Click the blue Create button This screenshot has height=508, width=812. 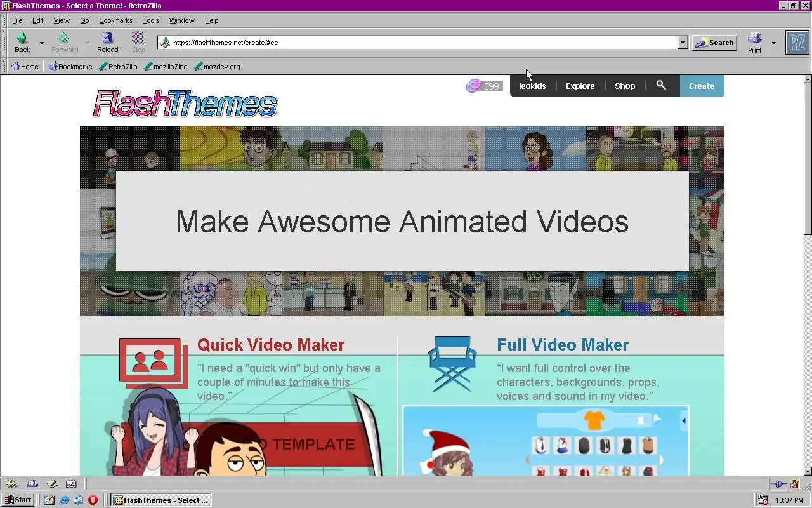coord(702,86)
